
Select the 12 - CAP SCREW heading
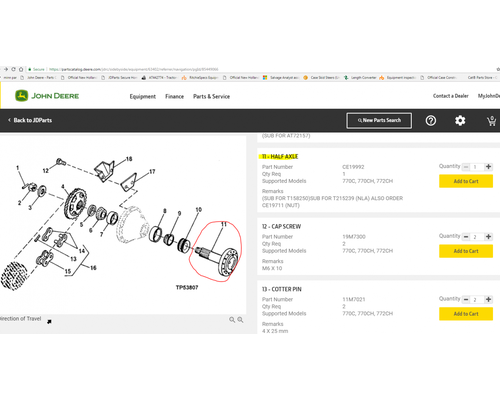tap(281, 227)
